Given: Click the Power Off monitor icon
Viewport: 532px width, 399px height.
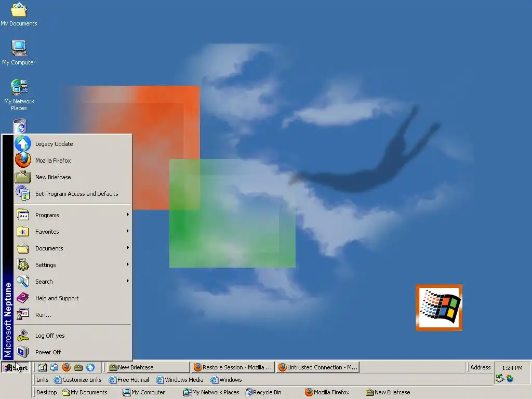Looking at the screenshot, I should pyautogui.click(x=23, y=352).
